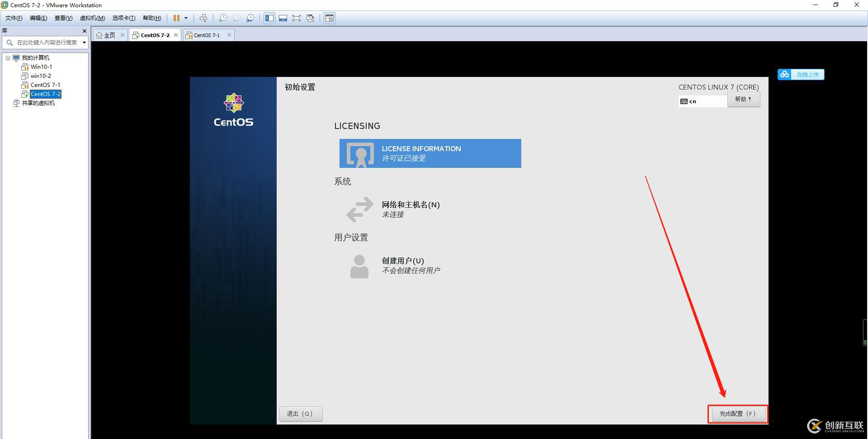Click the 拖拽上传 upload widget
Screen dimensions: 868x439
(801, 74)
